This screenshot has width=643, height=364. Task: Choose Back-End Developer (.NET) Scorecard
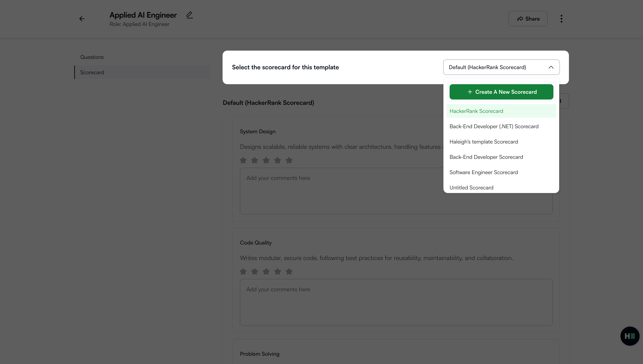click(x=494, y=127)
